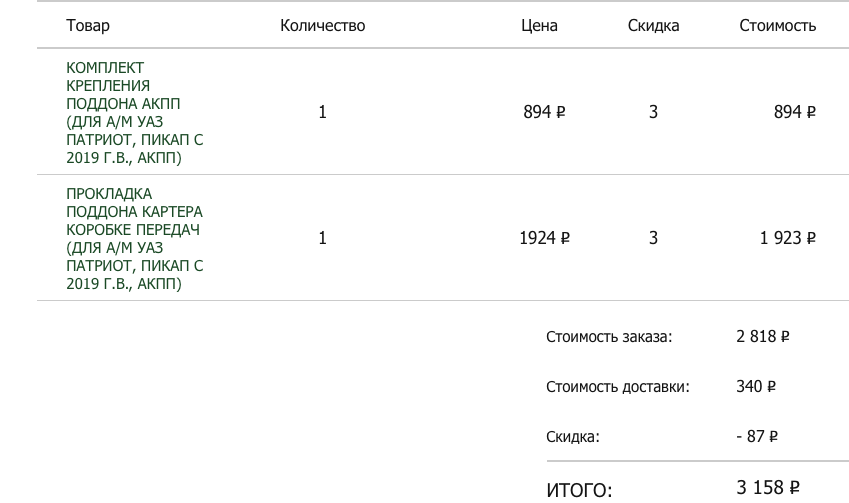Select the Цена column header

539,26
